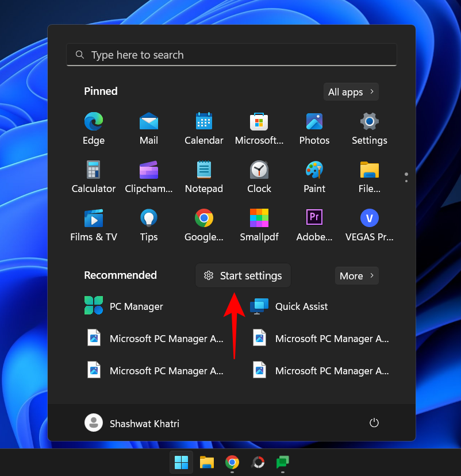Open PC Manager from Recommended
Screen dimensions: 461x476
124,305
